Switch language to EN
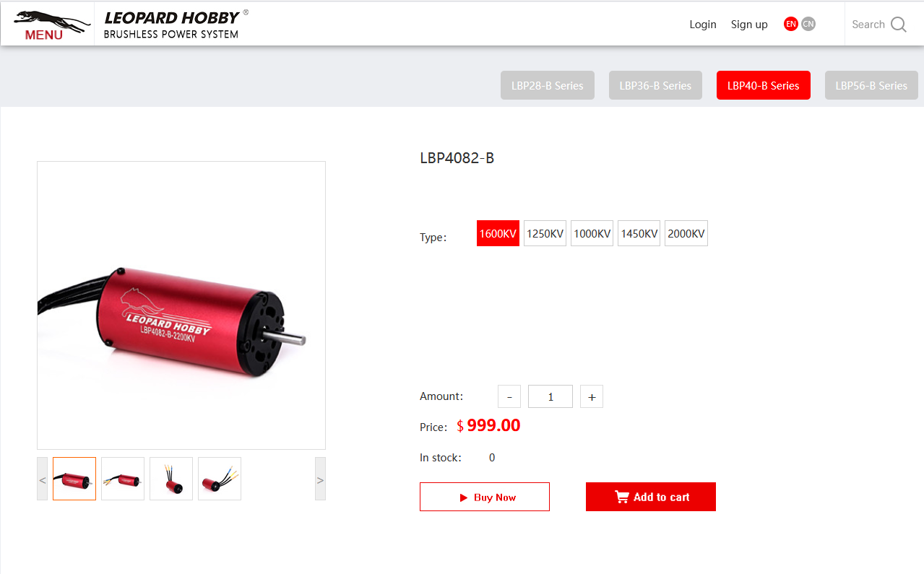 (791, 24)
